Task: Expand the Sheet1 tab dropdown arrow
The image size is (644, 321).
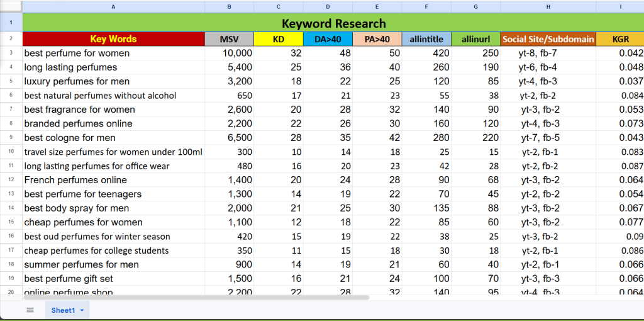Action: (x=82, y=310)
